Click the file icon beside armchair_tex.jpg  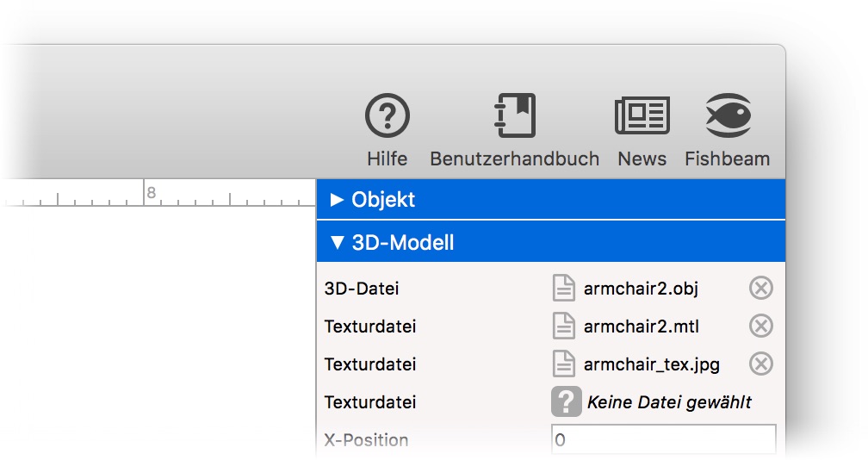[x=564, y=364]
